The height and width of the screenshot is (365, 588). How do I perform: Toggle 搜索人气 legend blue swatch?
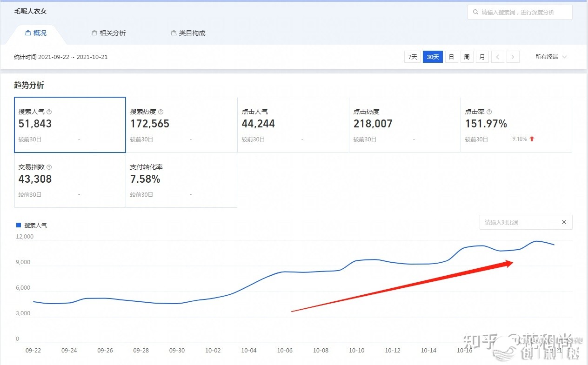click(19, 225)
